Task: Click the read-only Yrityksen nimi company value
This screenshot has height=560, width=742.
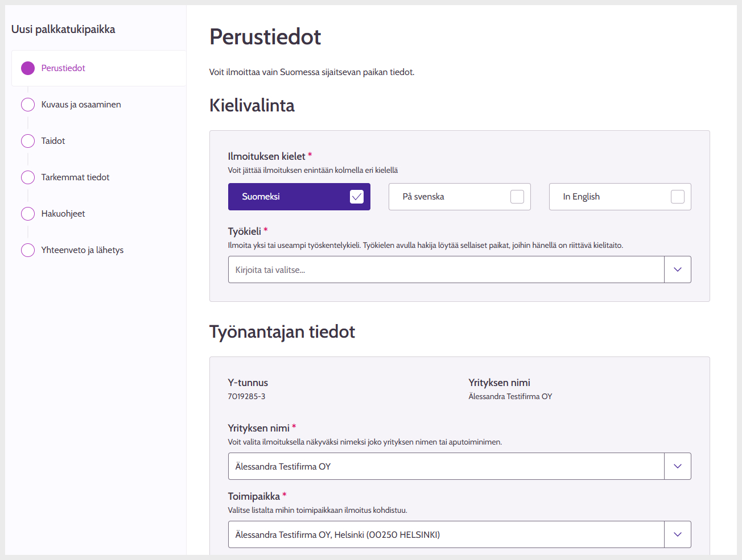Action: pos(510,396)
